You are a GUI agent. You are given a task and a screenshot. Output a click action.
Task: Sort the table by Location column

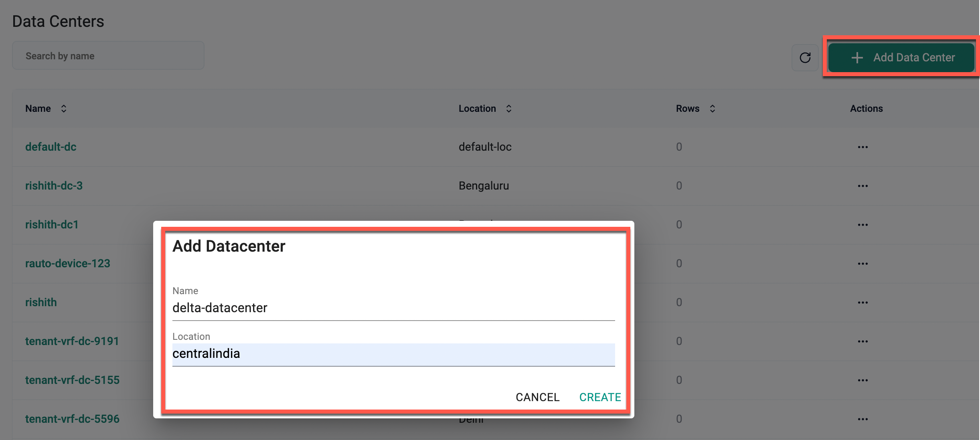pyautogui.click(x=508, y=108)
